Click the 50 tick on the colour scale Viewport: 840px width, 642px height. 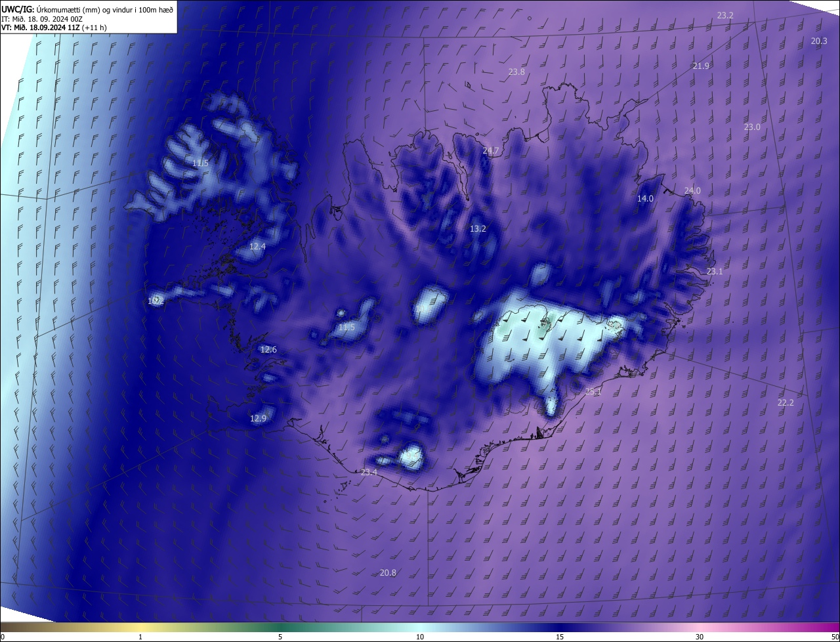click(835, 637)
